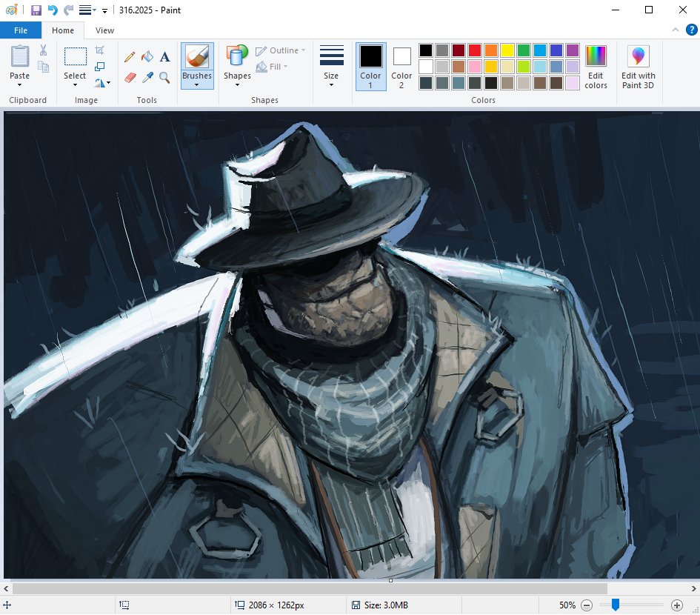Image resolution: width=700 pixels, height=615 pixels.
Task: Choose the Magnifier tool
Action: pos(164,76)
